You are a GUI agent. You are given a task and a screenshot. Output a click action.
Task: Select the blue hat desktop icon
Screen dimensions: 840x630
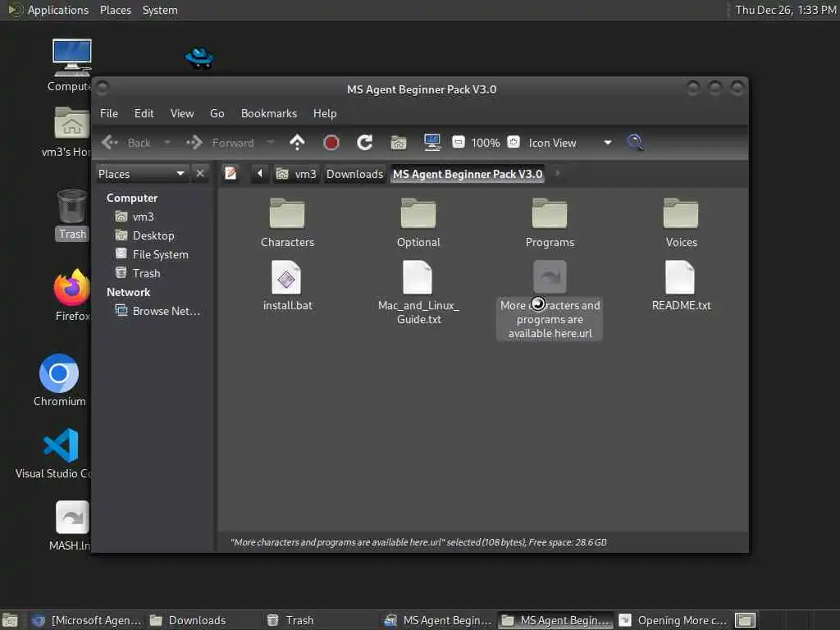point(199,58)
